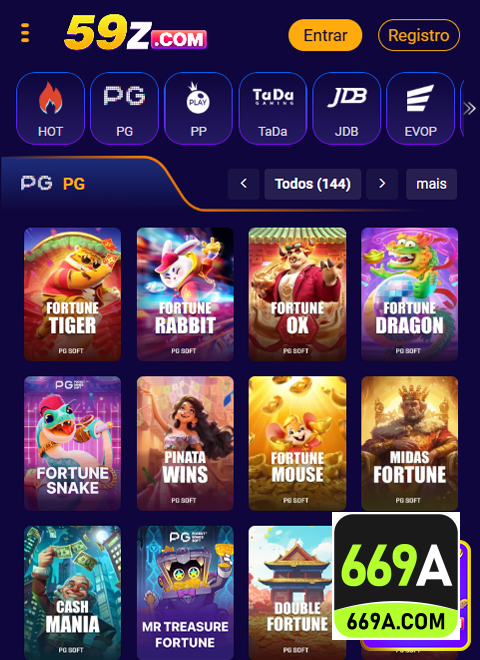Screen dimensions: 480x660
Task: Tap the 669A.COM advertisement banner
Action: (x=396, y=576)
